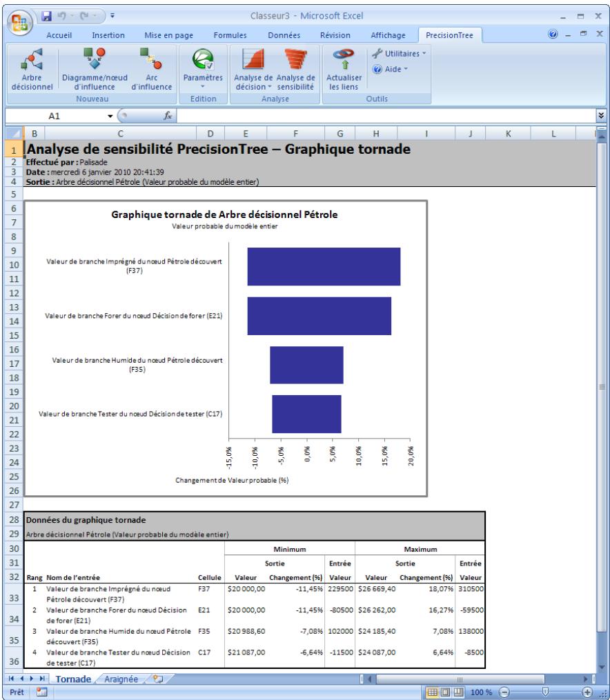Open the Paramètres dropdown
Viewport: 610px width, 700px height.
pyautogui.click(x=201, y=87)
